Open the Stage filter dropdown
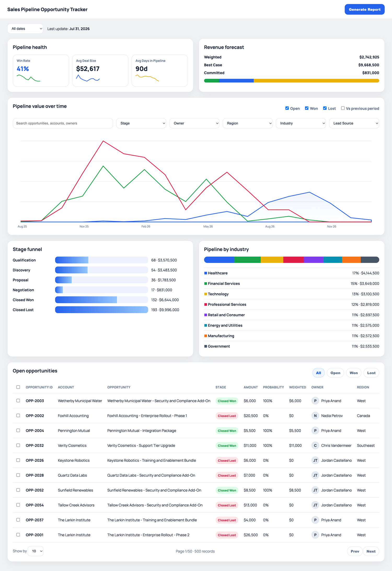Screen dimensions: 392x571 [141, 123]
